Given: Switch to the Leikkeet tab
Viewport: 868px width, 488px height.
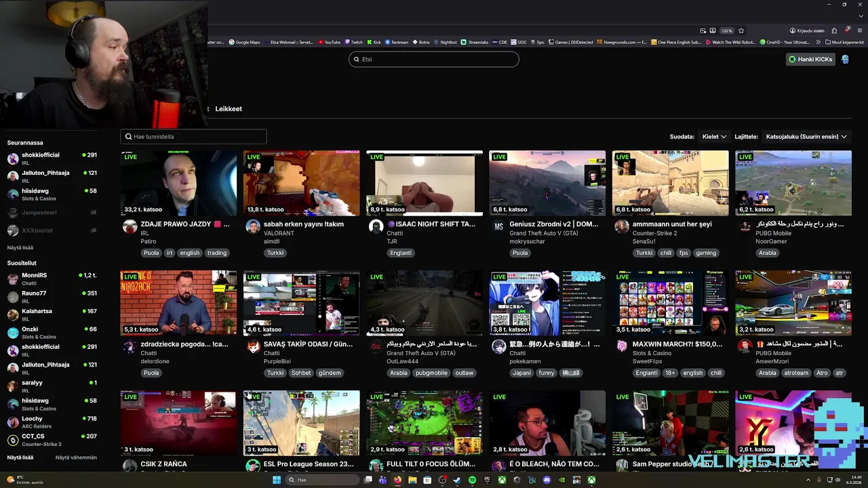Looking at the screenshot, I should [229, 108].
